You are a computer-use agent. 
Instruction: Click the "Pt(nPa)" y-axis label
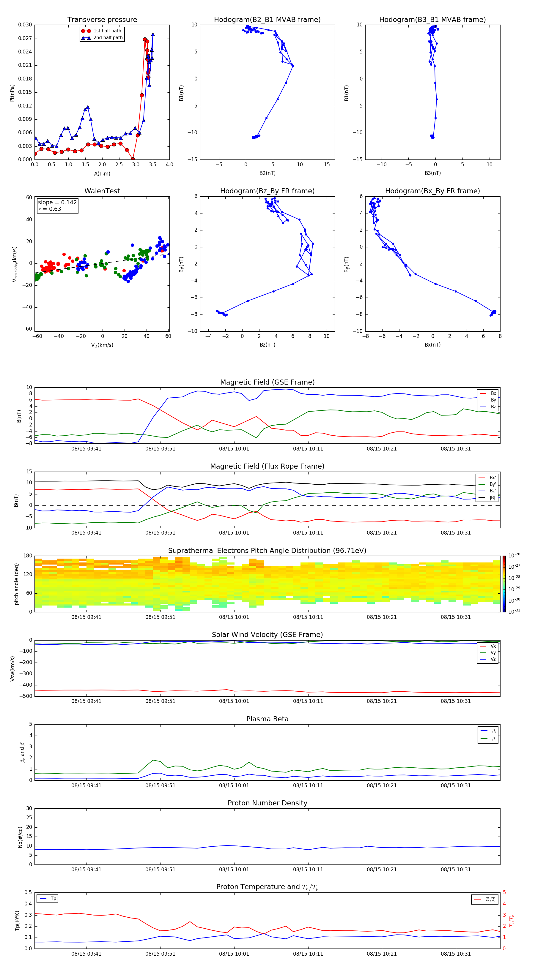tap(12, 92)
